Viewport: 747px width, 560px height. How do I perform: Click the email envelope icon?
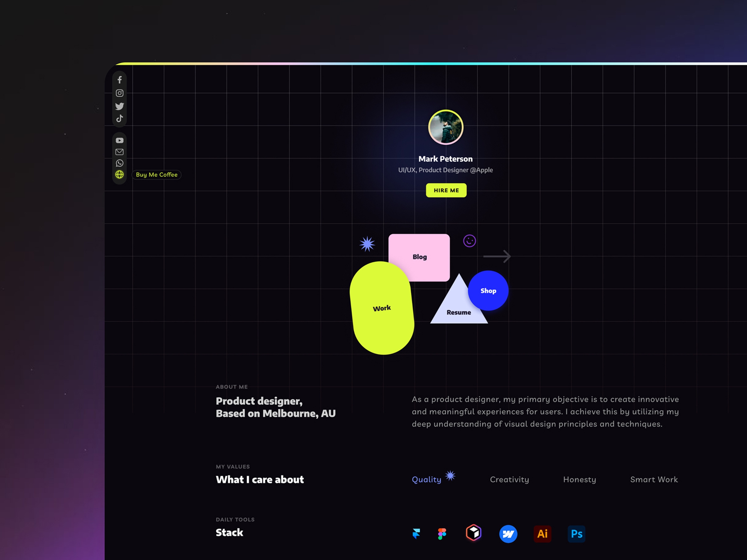(x=120, y=152)
